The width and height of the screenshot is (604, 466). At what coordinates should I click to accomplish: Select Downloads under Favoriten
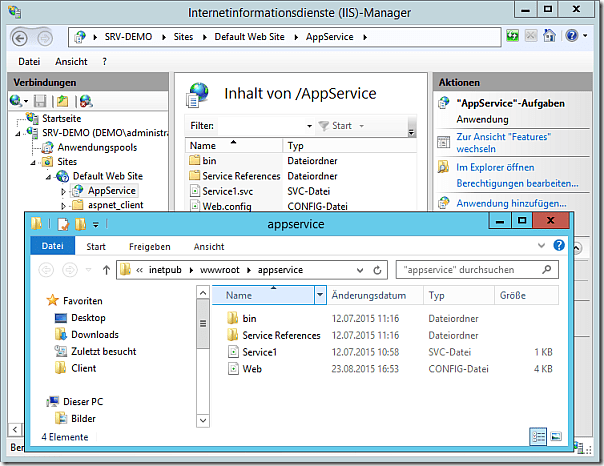[x=95, y=335]
